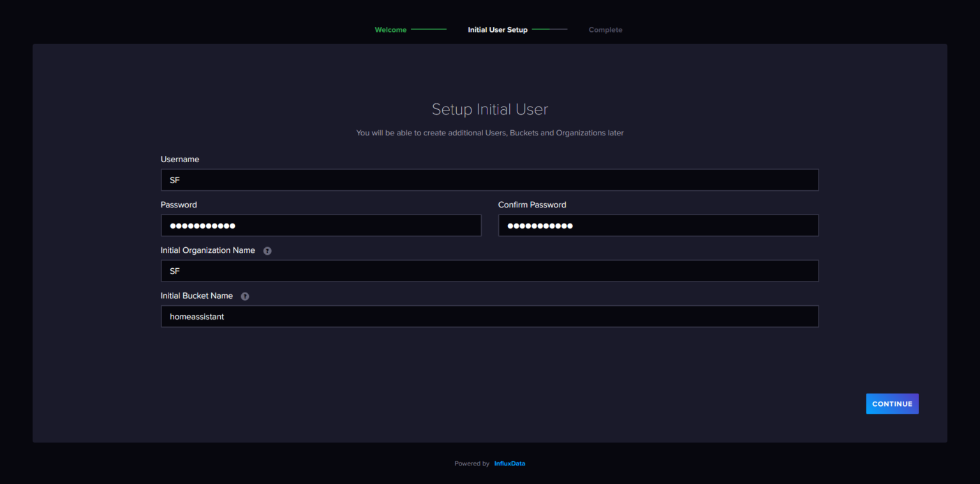The image size is (980, 484).
Task: Select the Initial Organization Name field
Action: pyautogui.click(x=489, y=270)
